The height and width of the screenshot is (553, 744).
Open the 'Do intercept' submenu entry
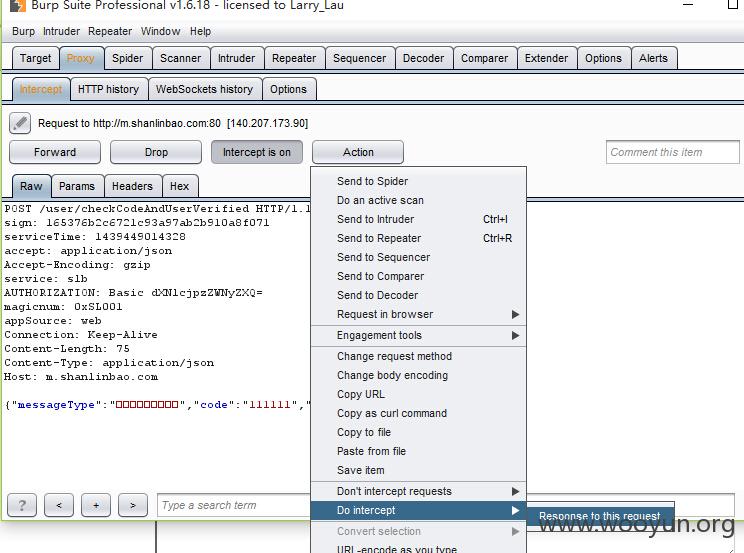[x=418, y=510]
